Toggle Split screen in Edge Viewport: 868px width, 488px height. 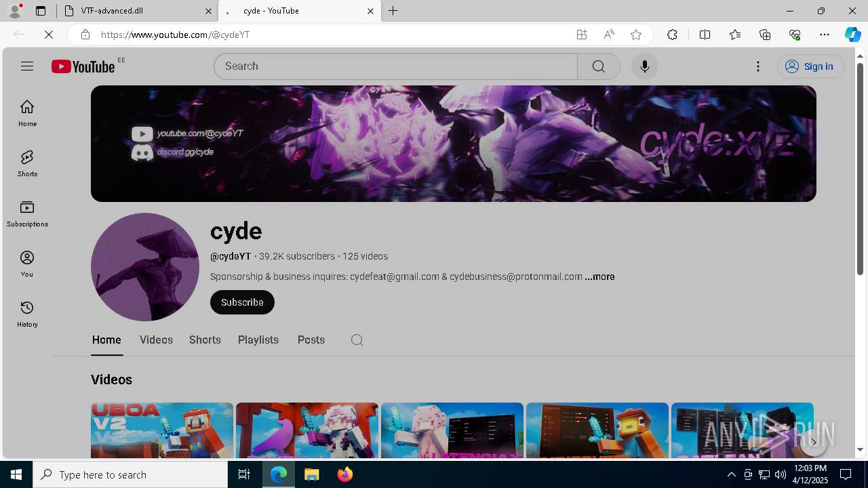coord(705,35)
